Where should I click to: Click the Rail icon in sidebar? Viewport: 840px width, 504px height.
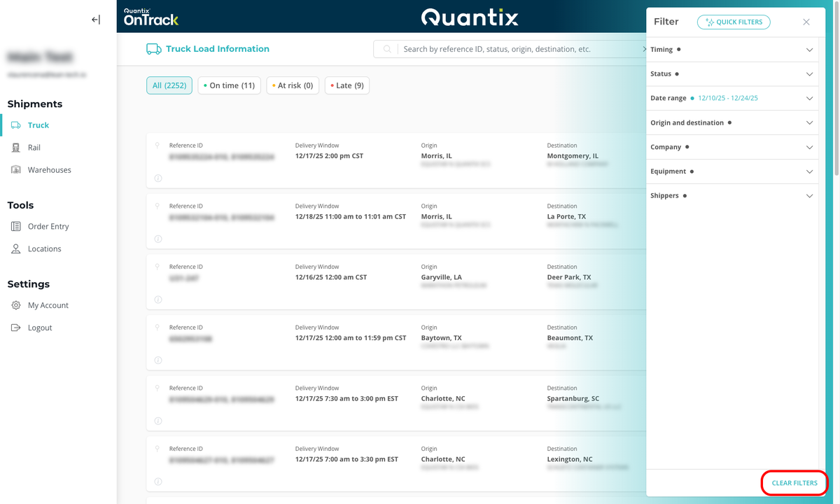[x=16, y=148]
